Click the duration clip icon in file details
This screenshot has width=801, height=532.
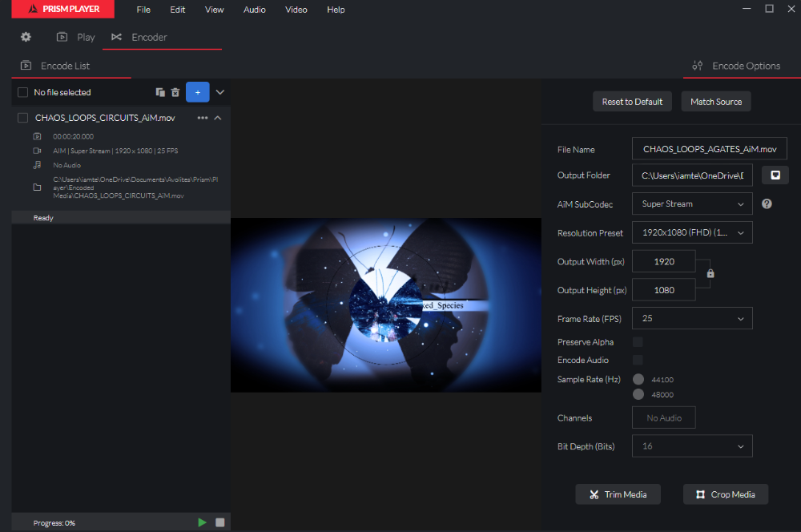click(x=37, y=136)
